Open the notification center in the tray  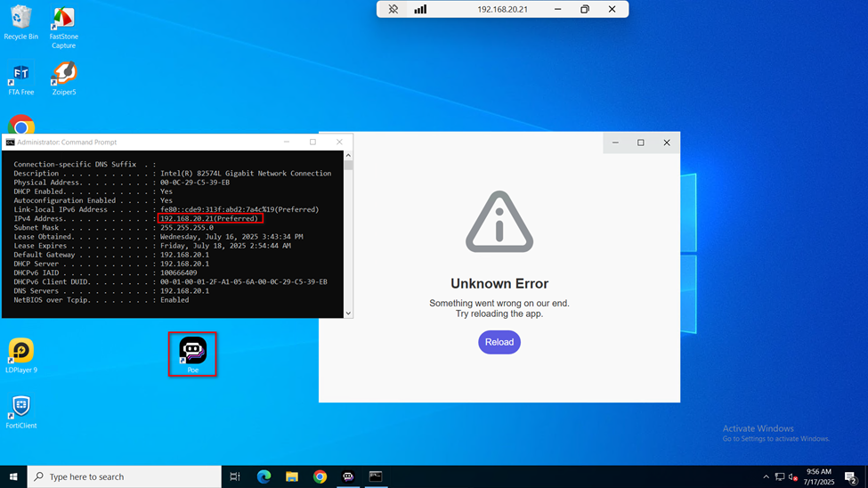tap(850, 476)
